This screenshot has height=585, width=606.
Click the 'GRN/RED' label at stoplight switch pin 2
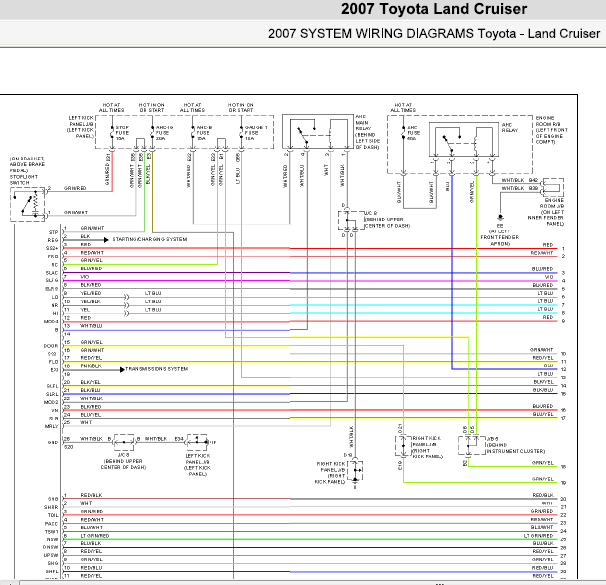(x=75, y=188)
